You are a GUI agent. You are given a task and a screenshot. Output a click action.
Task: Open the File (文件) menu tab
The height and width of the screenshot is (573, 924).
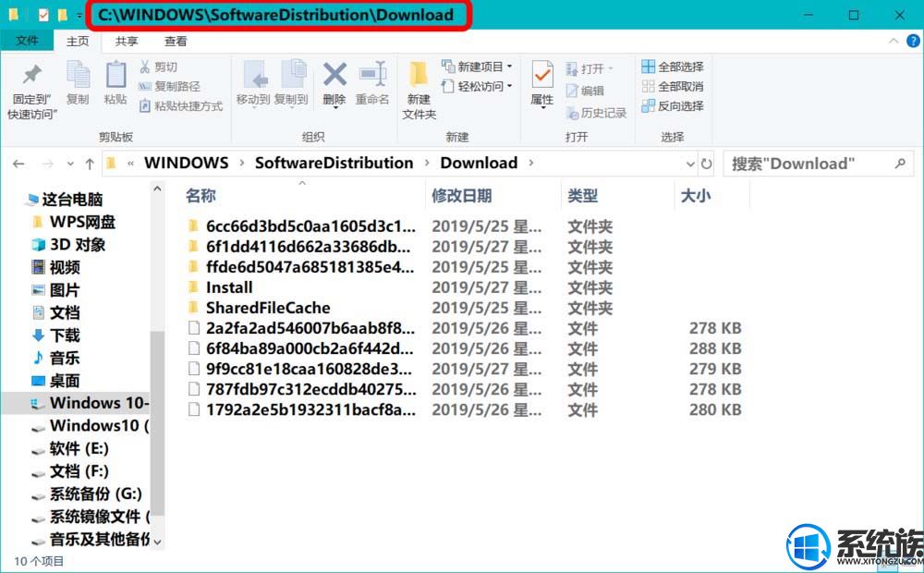coord(27,41)
